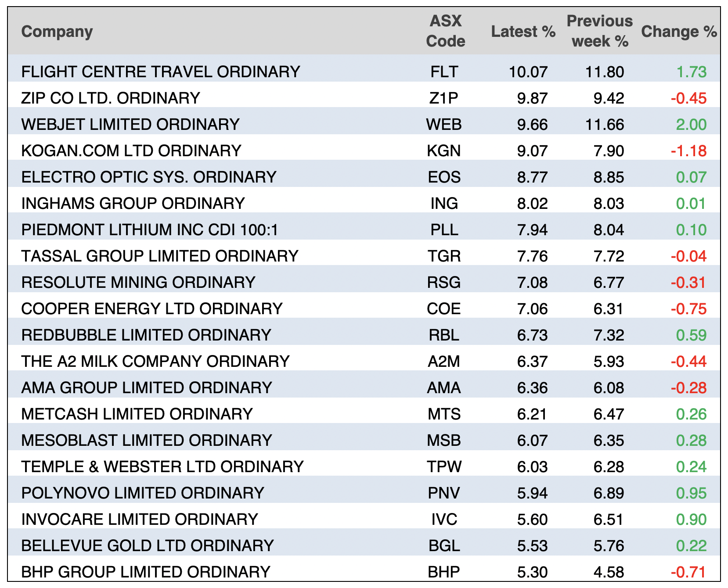
Task: Click the -0.04 change value for Tassal
Action: (x=688, y=256)
